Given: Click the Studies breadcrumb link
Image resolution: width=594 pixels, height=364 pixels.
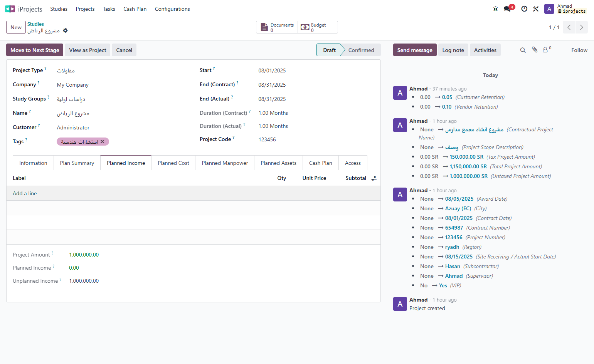Looking at the screenshot, I should [35, 24].
